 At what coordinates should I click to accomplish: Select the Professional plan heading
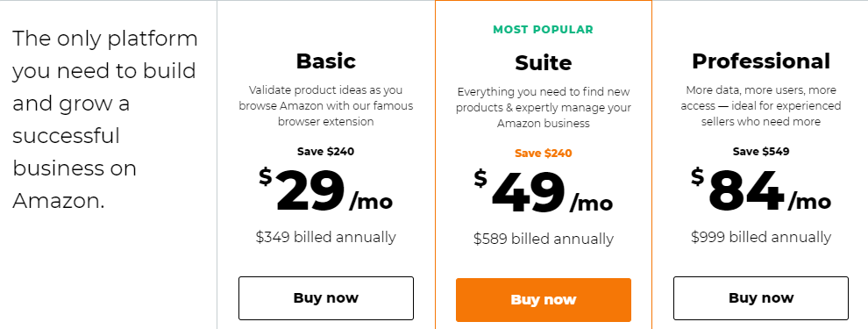pyautogui.click(x=761, y=61)
